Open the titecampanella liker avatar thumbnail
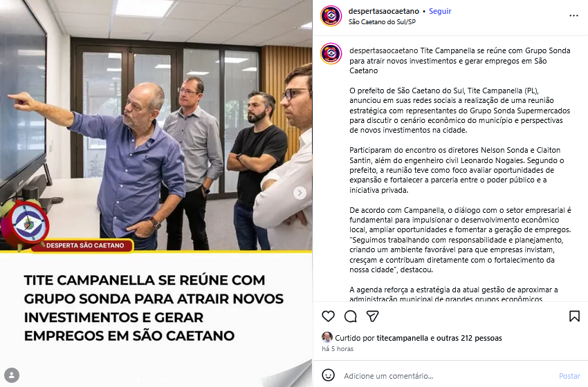The height and width of the screenshot is (387, 588). point(327,337)
